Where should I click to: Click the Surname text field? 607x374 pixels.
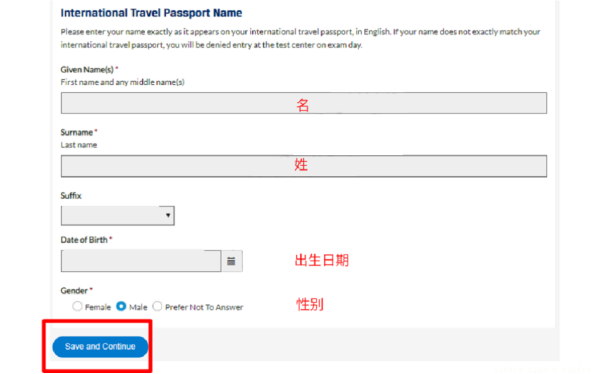click(x=304, y=166)
